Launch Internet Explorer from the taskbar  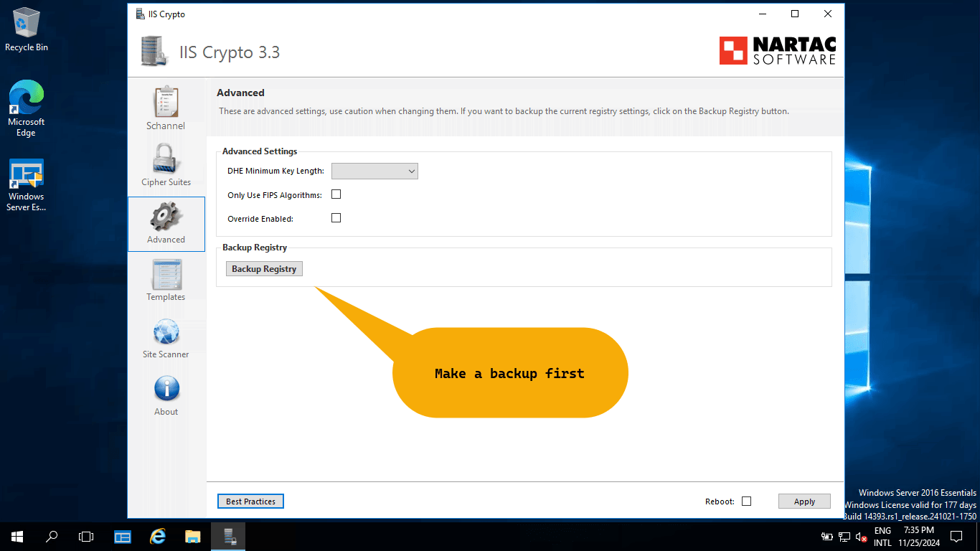click(x=158, y=536)
